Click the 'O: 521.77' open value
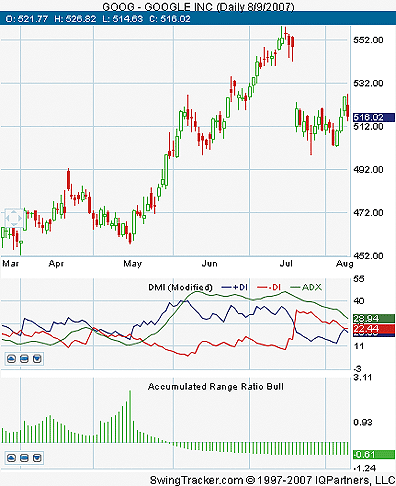This screenshot has width=396, height=486. tap(27, 19)
